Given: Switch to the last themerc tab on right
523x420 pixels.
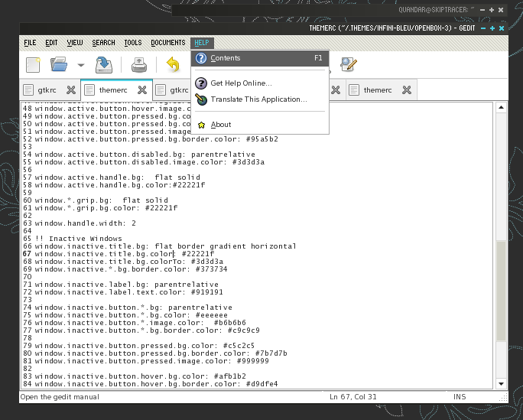Looking at the screenshot, I should coord(382,90).
